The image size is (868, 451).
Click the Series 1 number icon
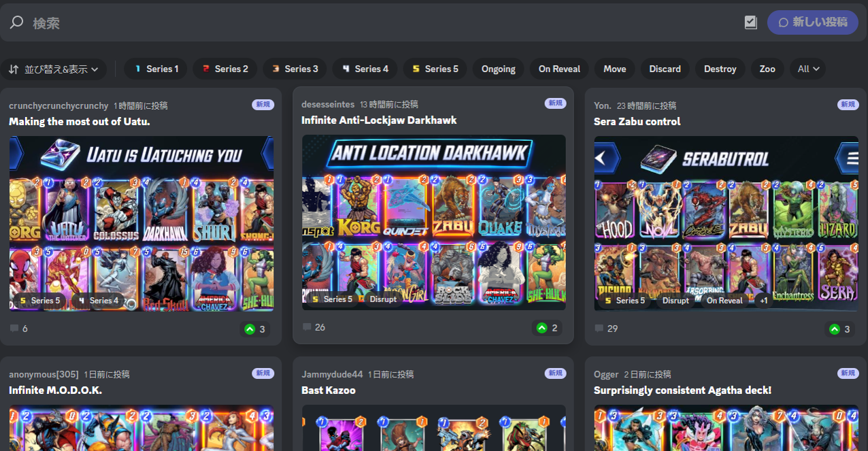[x=137, y=69]
